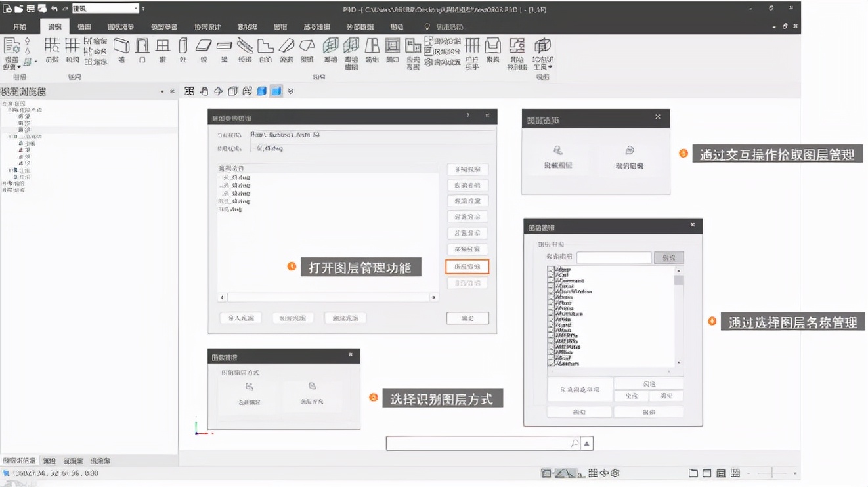Click the layer search text field
The image size is (868, 487).
pyautogui.click(x=614, y=258)
